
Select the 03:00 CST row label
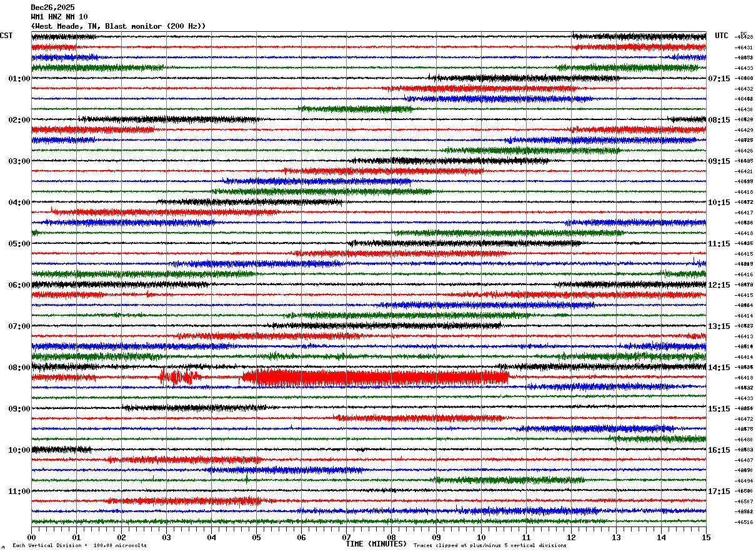coord(19,161)
